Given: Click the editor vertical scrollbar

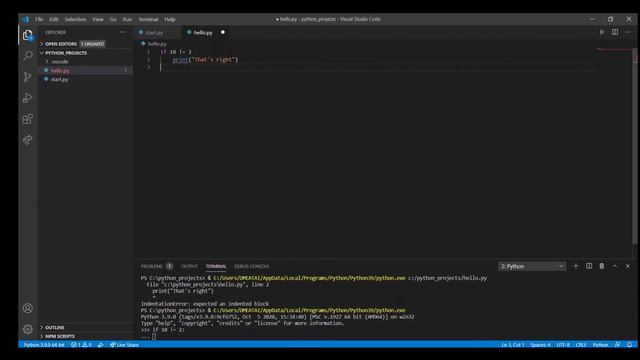Looking at the screenshot, I should click(x=635, y=146).
